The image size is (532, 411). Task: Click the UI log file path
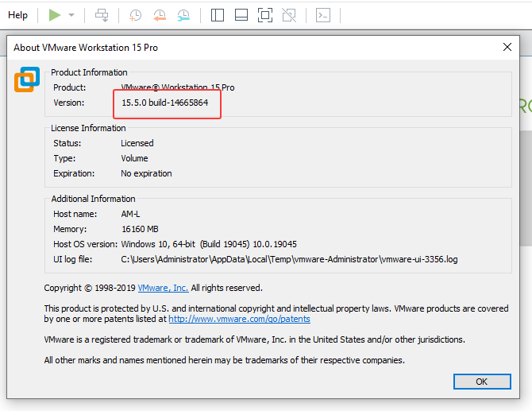pyautogui.click(x=289, y=259)
